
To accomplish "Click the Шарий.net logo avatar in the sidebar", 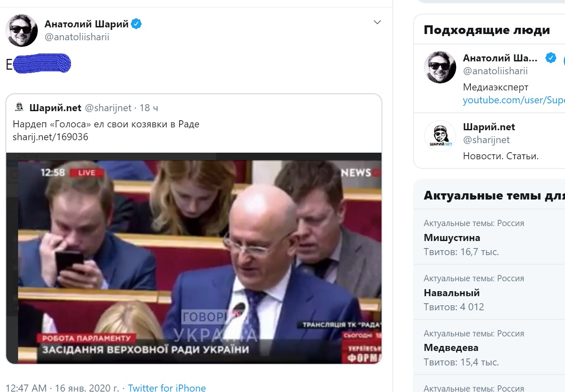I will 440,136.
